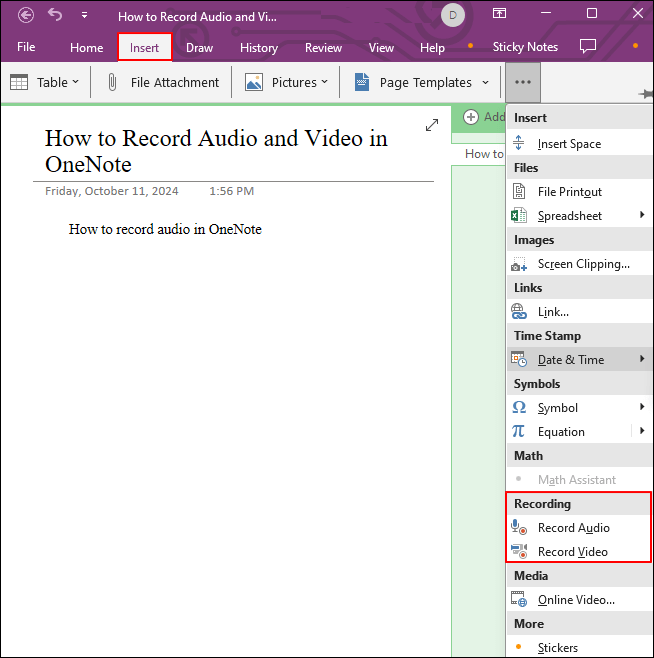Choose Insert Space from the menu
Screen dimensions: 654x658
point(579,144)
